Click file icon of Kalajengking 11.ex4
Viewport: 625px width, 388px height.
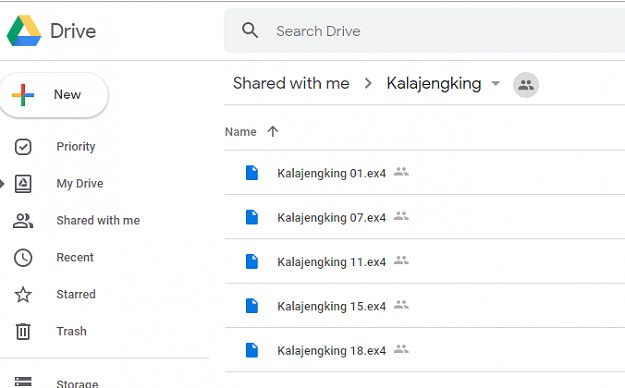[x=252, y=262]
